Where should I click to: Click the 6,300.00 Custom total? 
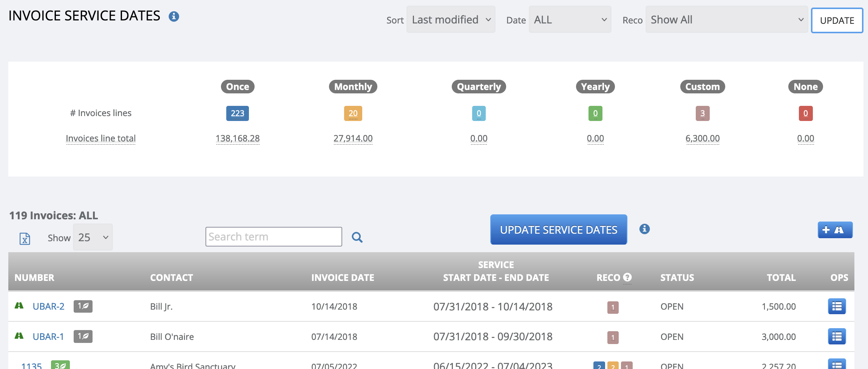(703, 138)
